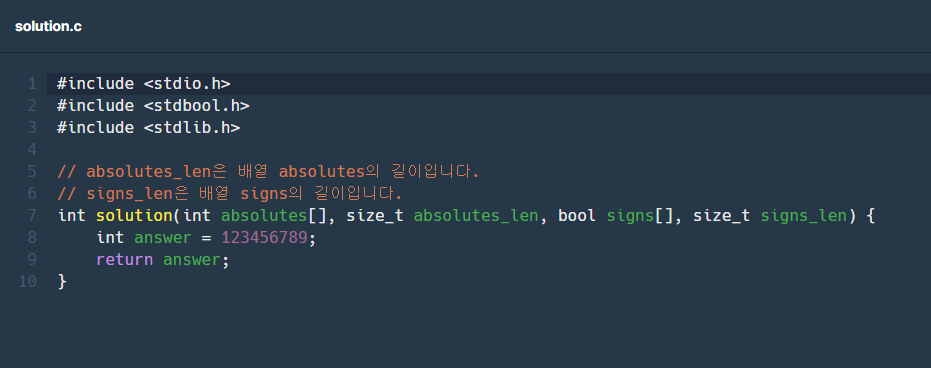Click the green 'signs_len' parameter on line 7
The height and width of the screenshot is (368, 931).
[x=804, y=216]
